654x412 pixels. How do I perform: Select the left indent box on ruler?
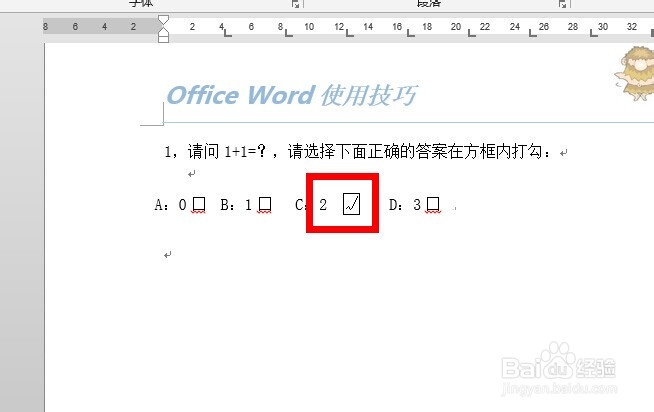point(164,39)
